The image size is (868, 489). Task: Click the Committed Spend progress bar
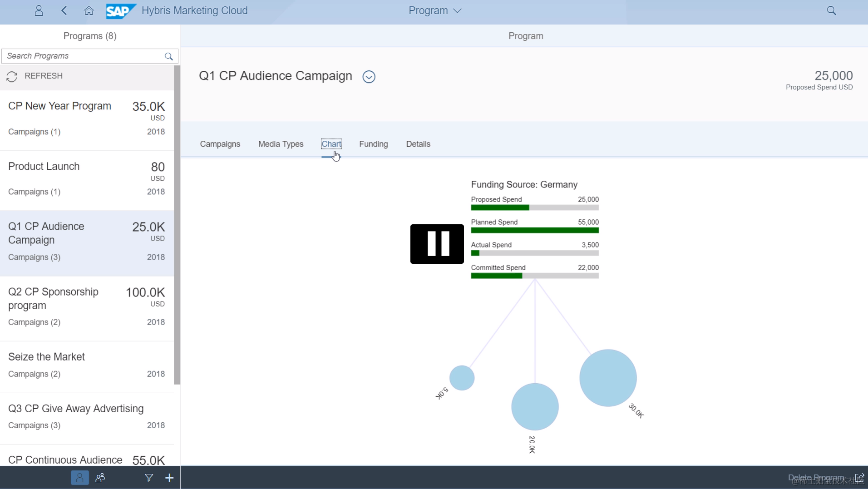point(535,276)
